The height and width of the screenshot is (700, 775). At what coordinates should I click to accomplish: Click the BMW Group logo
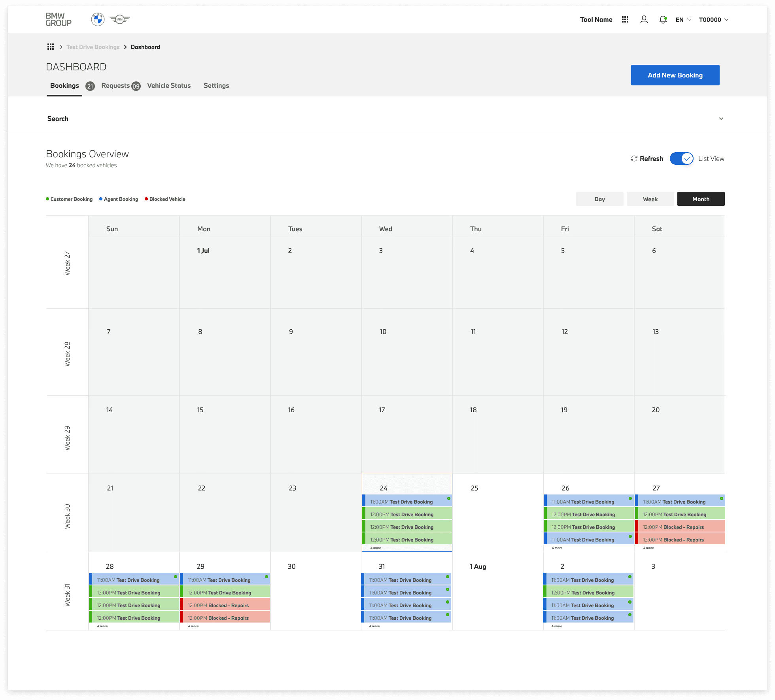coord(59,19)
